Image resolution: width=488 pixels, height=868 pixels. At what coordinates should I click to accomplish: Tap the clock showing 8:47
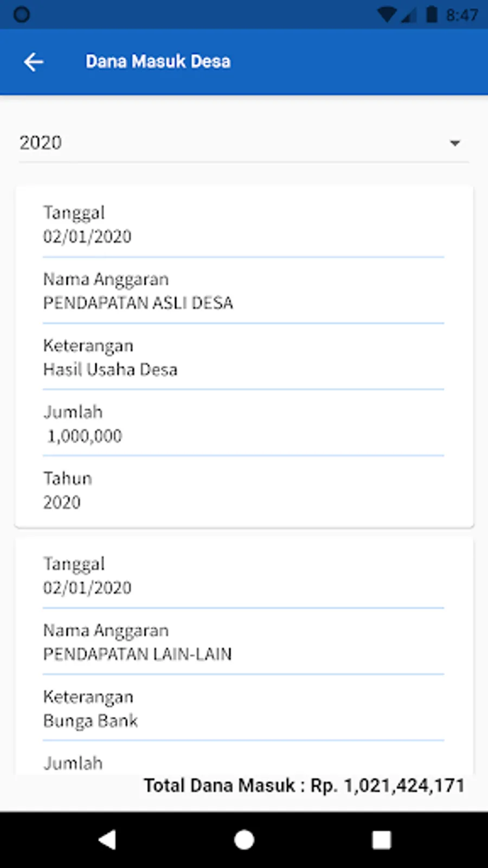point(462,15)
